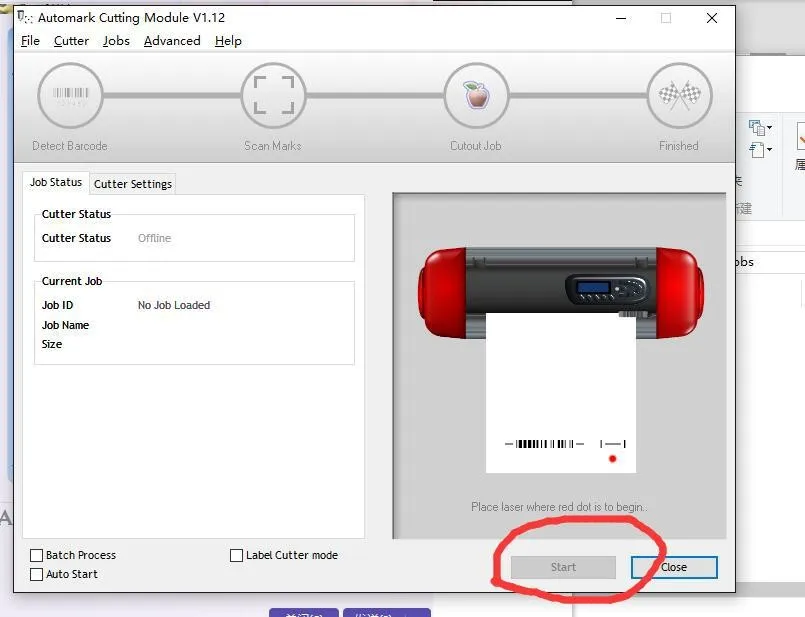Open the dropdown arrow beside the paste-format icon

pyautogui.click(x=769, y=150)
